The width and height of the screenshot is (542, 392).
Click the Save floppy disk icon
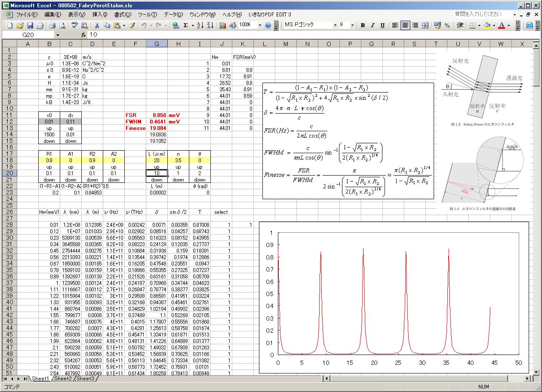click(x=30, y=25)
